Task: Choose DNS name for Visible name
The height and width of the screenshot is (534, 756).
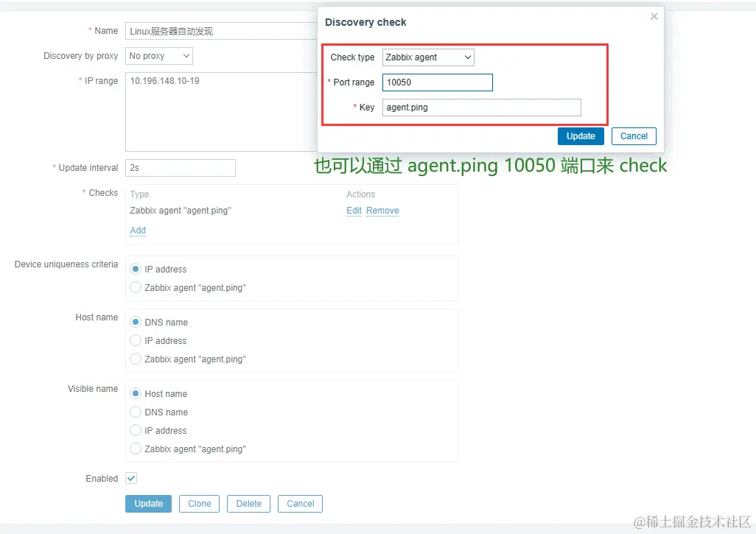Action: pos(136,412)
